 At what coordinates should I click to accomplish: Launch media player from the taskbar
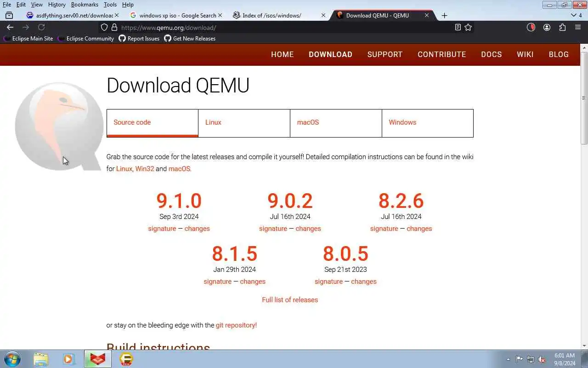(68, 359)
